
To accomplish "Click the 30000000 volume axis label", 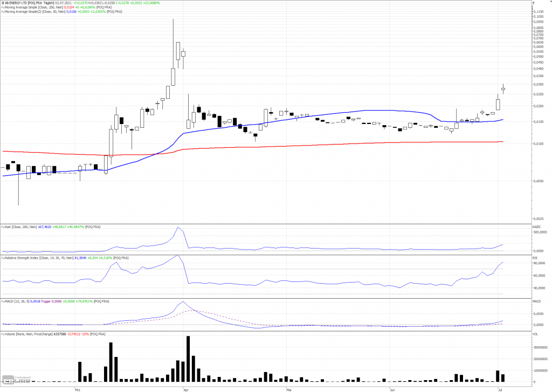I will [541, 348].
